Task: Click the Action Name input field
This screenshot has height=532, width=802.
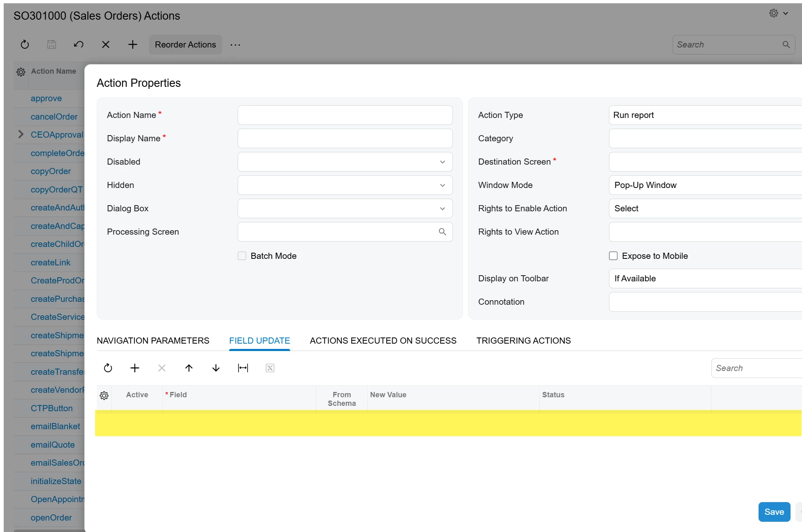Action: tap(345, 115)
